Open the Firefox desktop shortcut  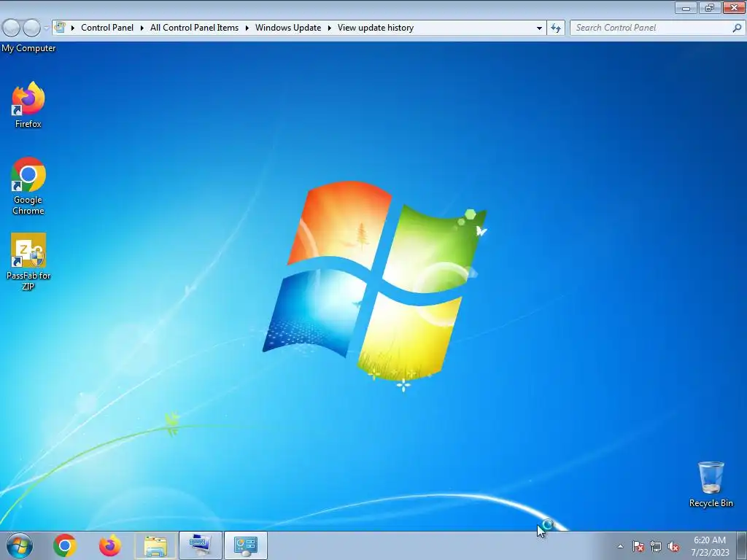tap(28, 105)
